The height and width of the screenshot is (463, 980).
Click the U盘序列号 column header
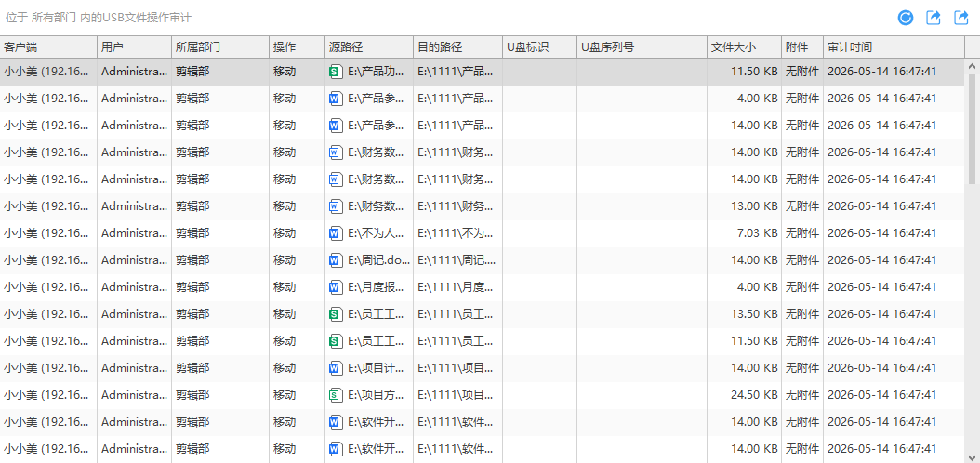(642, 46)
